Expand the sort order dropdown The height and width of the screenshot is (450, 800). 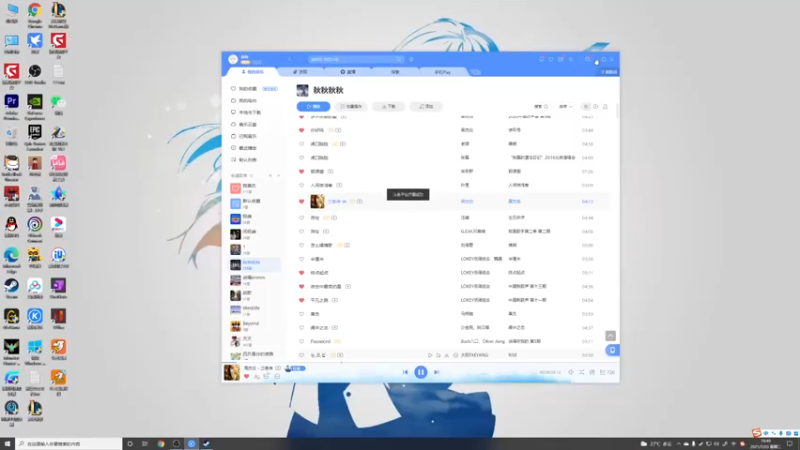(x=565, y=107)
